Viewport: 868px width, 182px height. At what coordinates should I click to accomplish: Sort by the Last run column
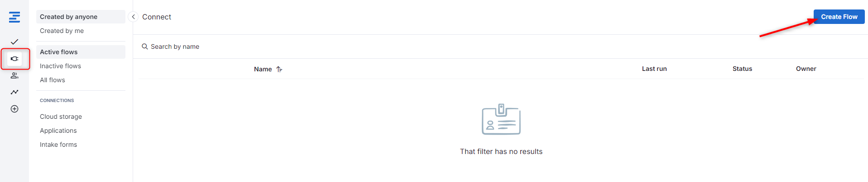pos(654,69)
